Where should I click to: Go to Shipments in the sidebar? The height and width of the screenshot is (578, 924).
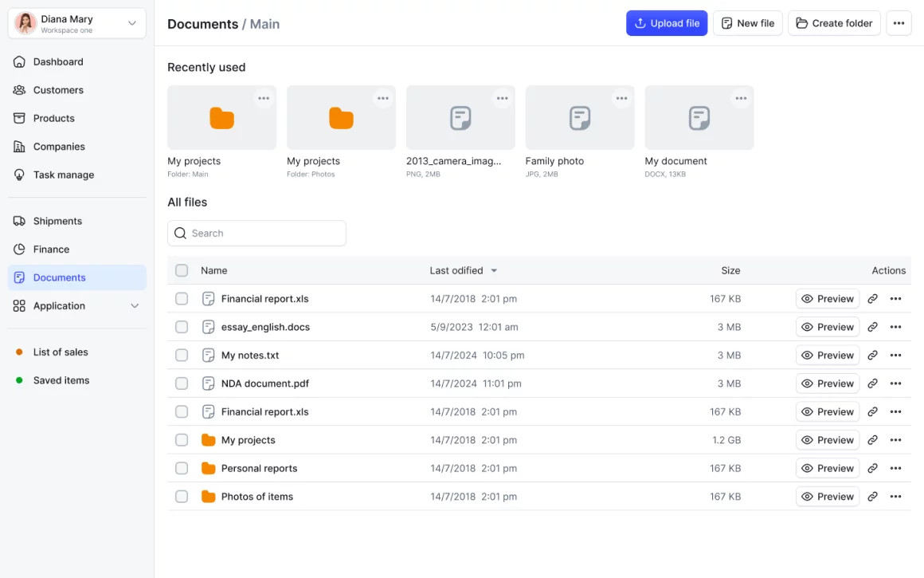pyautogui.click(x=57, y=221)
